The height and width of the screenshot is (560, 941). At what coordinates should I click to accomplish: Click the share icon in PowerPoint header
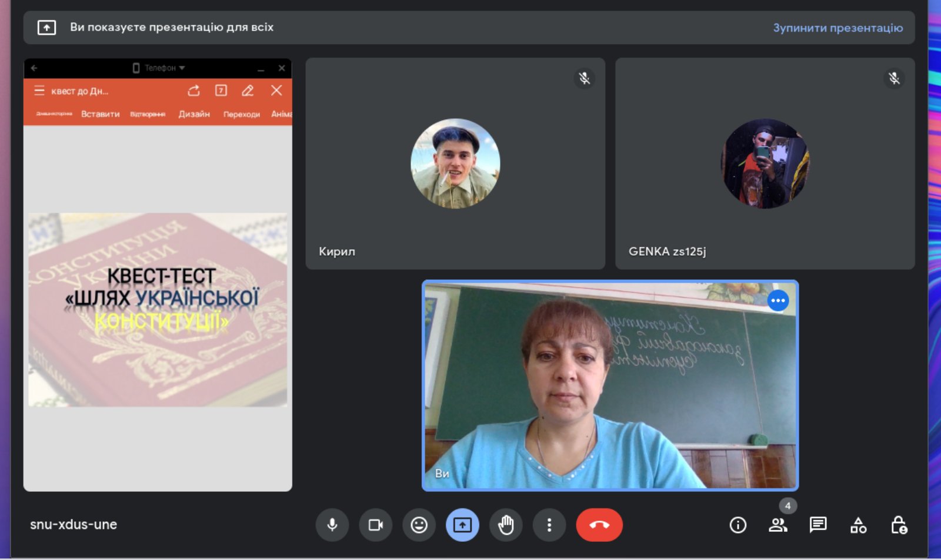coord(193,90)
